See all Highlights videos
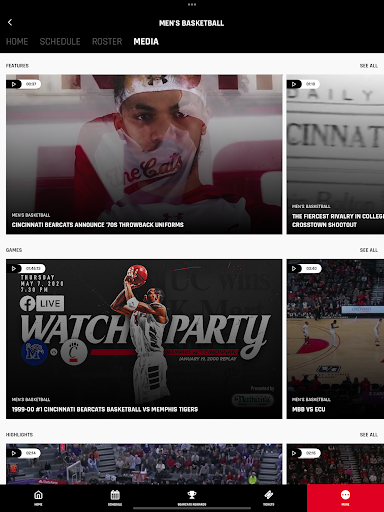Image resolution: width=384 pixels, height=512 pixels. point(369,435)
